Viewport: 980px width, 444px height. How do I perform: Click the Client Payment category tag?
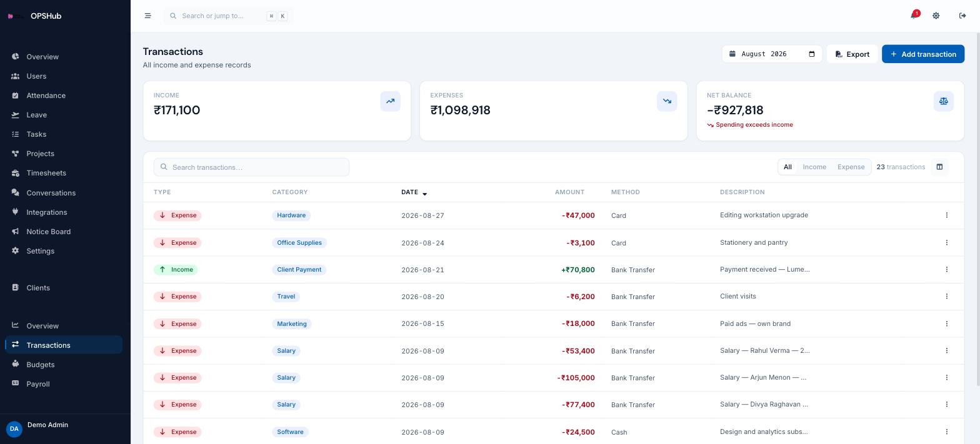tap(299, 270)
